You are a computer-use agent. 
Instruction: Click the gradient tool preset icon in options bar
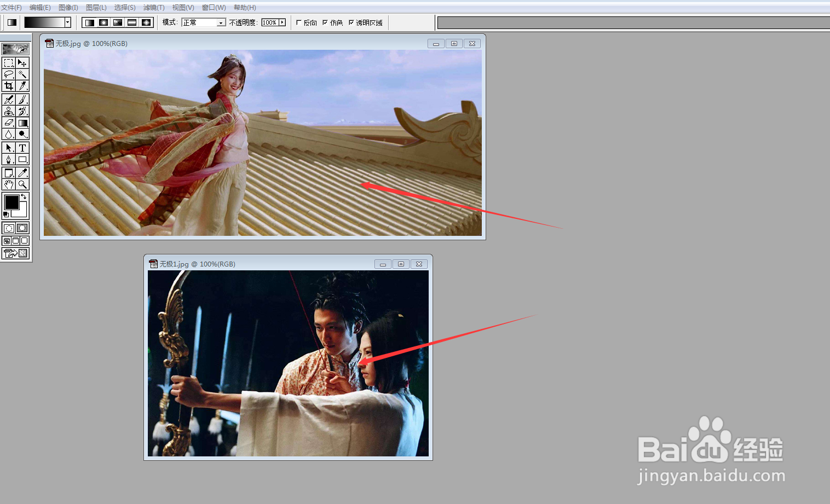click(12, 22)
